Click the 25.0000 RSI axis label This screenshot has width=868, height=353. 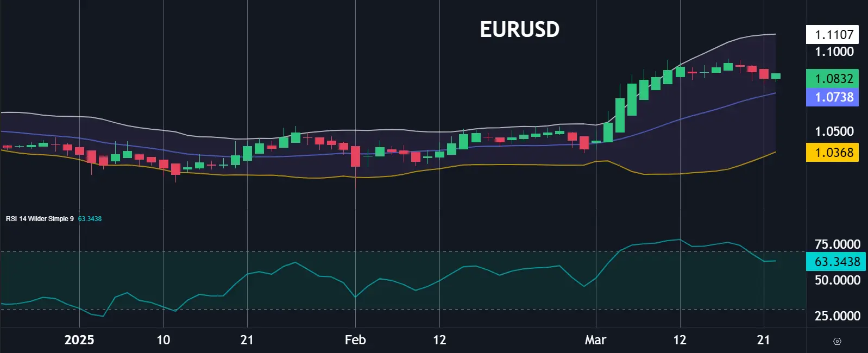tap(838, 316)
